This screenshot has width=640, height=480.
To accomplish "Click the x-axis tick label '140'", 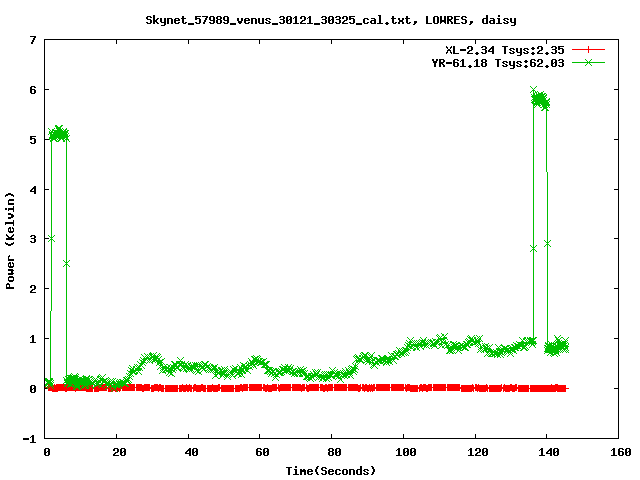I will (549, 452).
